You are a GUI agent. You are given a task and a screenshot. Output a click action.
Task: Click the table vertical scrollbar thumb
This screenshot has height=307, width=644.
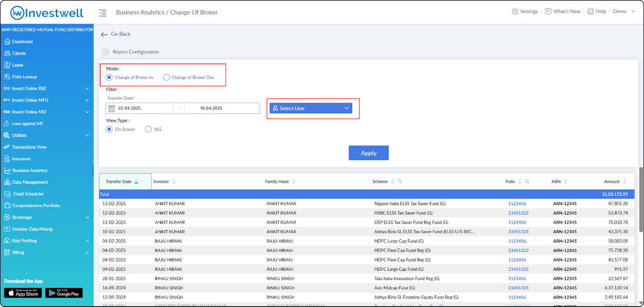[641, 200]
